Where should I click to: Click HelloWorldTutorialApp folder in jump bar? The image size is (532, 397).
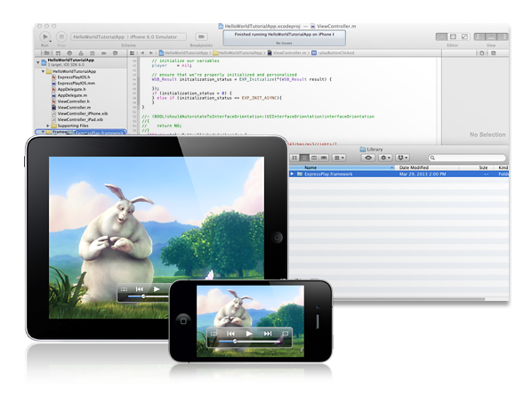(x=238, y=53)
